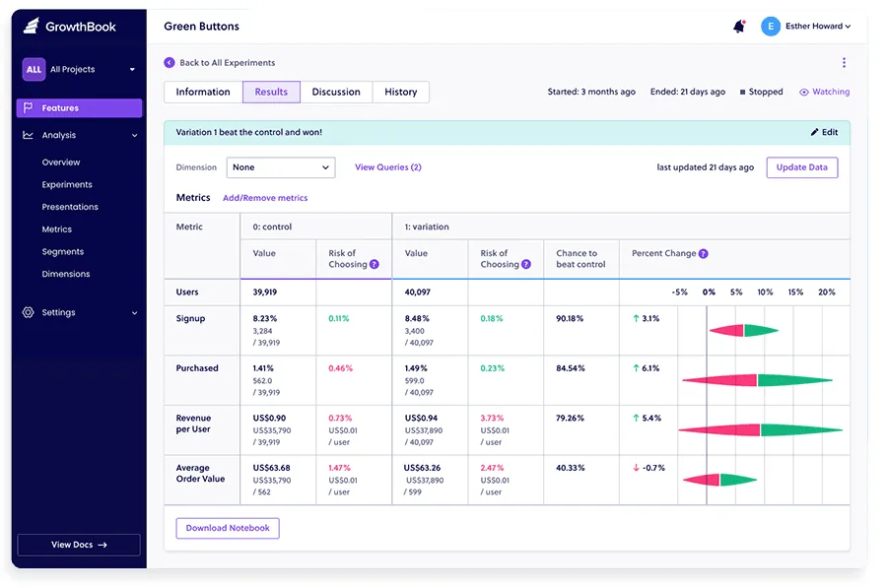Click the 40.33% chance to beat control

571,468
